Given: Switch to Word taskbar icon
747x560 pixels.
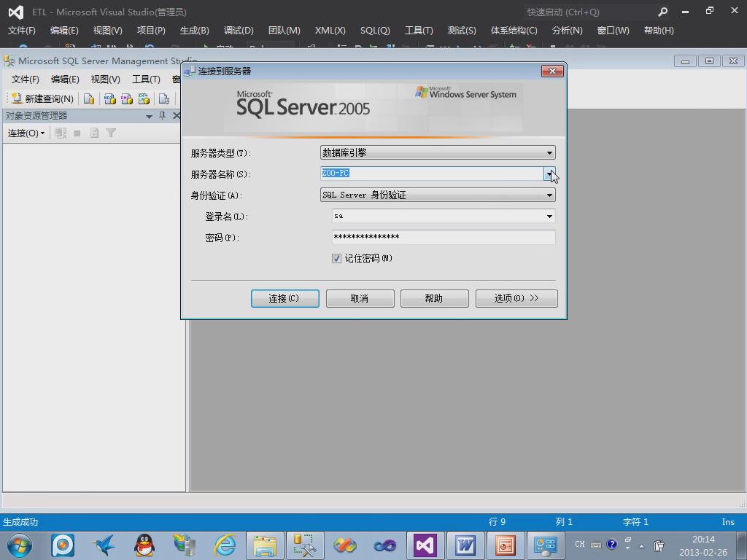Looking at the screenshot, I should 465,545.
